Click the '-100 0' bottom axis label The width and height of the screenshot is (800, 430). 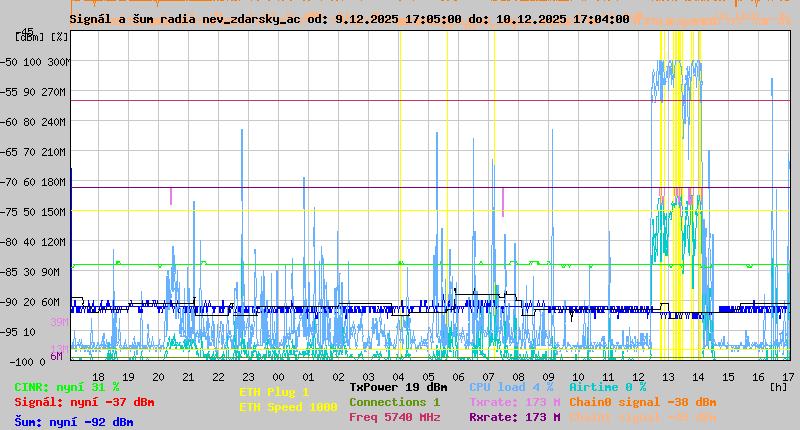[27, 362]
